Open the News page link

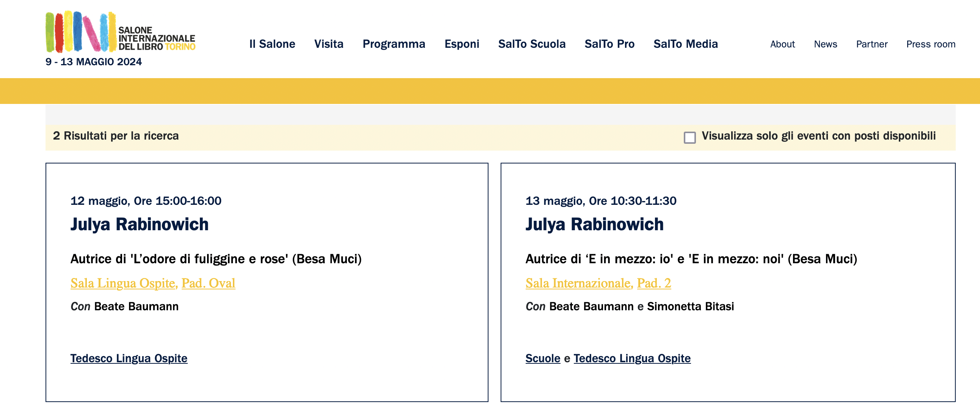pyautogui.click(x=825, y=44)
